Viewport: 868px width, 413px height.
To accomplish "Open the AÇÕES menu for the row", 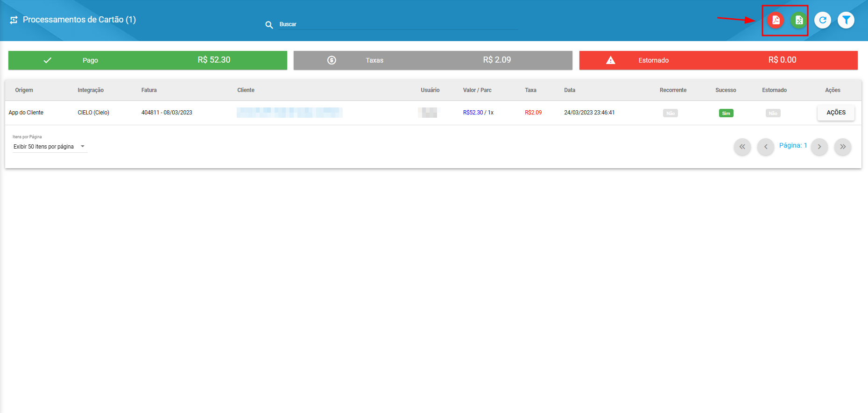I will [836, 113].
